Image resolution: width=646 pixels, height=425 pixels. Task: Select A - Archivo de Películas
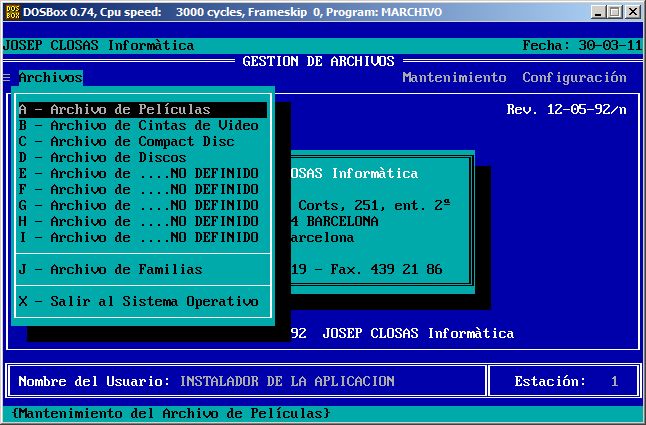click(143, 110)
